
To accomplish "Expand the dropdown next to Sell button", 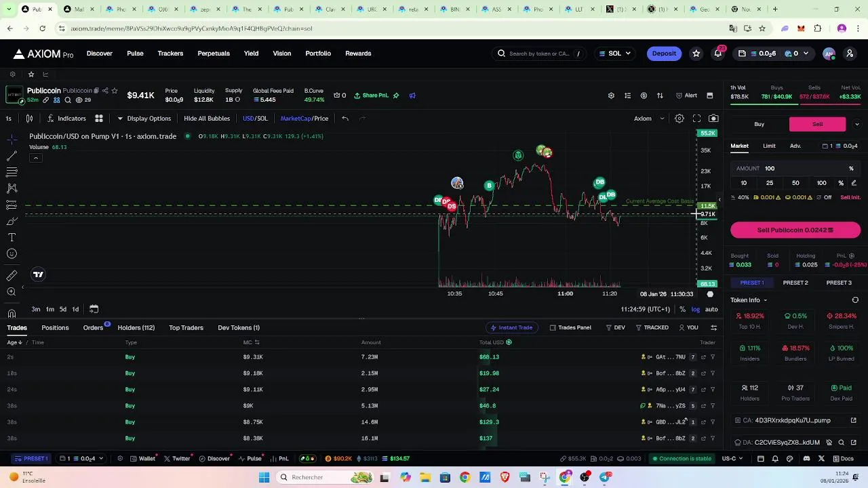I will (856, 124).
